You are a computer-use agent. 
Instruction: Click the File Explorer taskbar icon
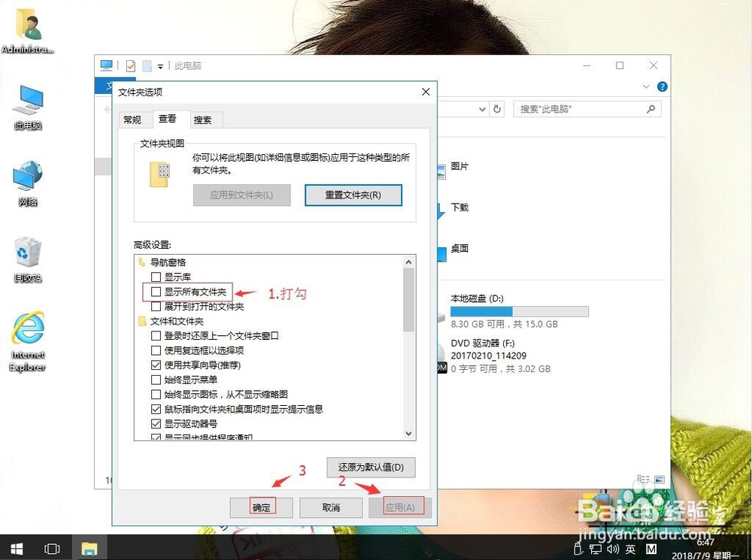pos(90,549)
